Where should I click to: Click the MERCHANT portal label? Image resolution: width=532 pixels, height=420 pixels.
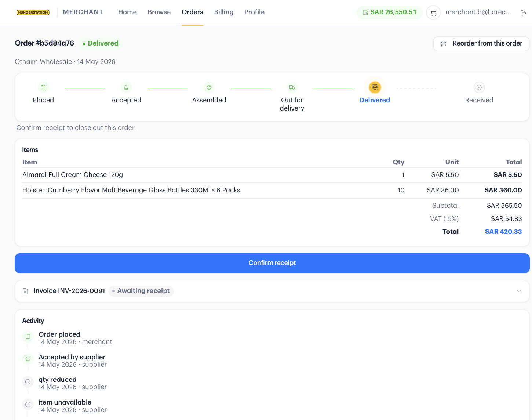pyautogui.click(x=83, y=12)
